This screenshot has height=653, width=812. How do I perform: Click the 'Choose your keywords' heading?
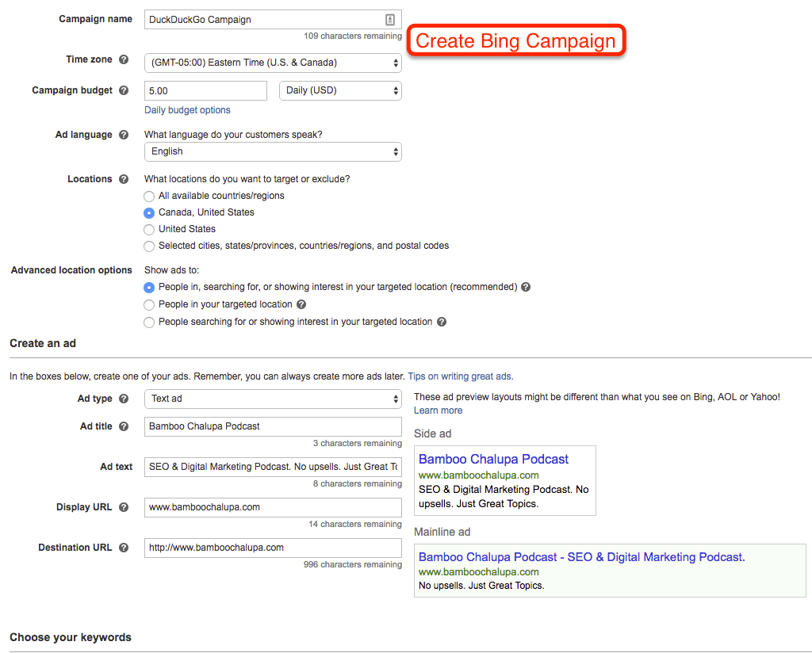(71, 637)
